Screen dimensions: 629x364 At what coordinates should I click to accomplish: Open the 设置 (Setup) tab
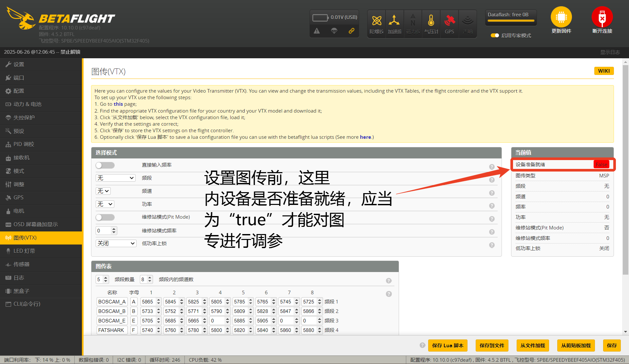41,64
